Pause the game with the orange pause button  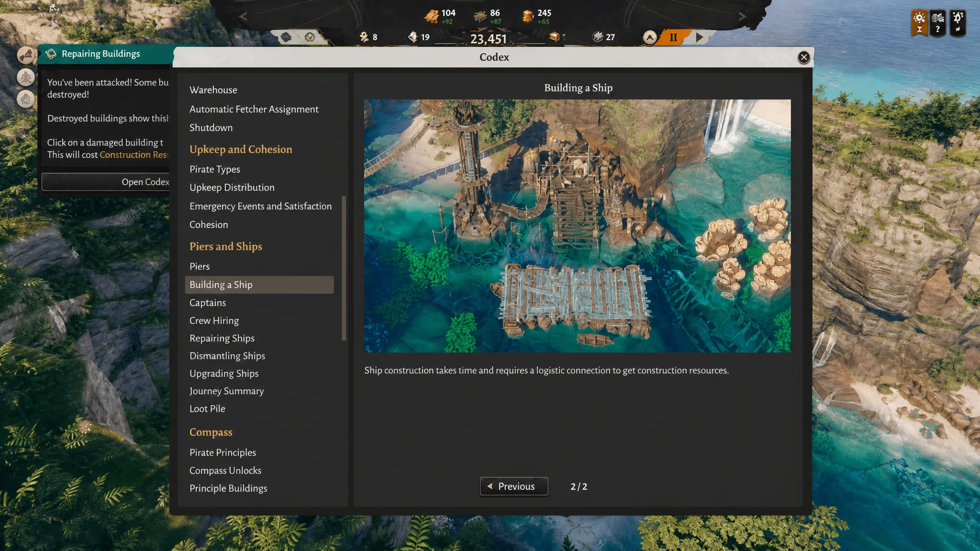click(673, 37)
